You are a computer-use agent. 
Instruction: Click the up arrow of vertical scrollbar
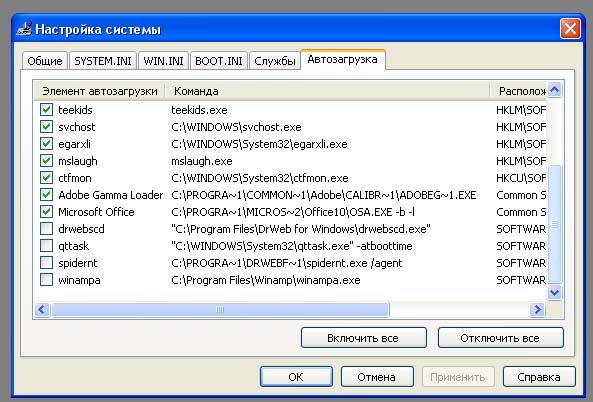(x=554, y=90)
